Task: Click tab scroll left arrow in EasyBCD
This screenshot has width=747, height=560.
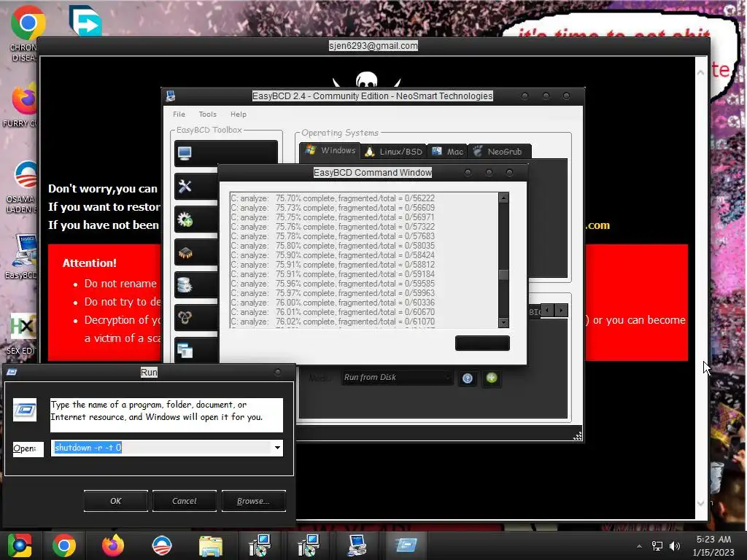Action: 547,311
